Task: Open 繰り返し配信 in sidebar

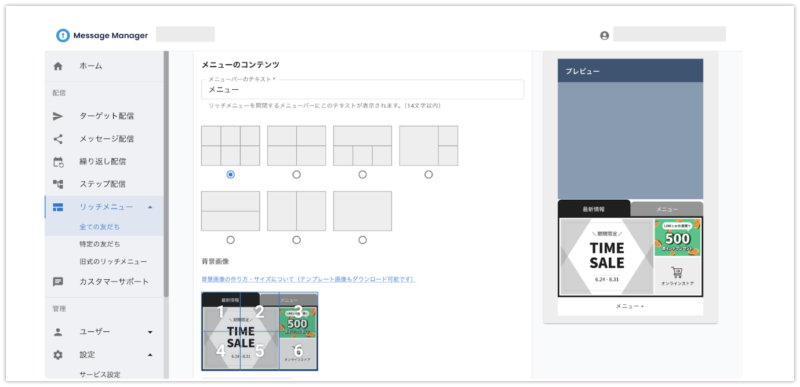Action: (104, 162)
